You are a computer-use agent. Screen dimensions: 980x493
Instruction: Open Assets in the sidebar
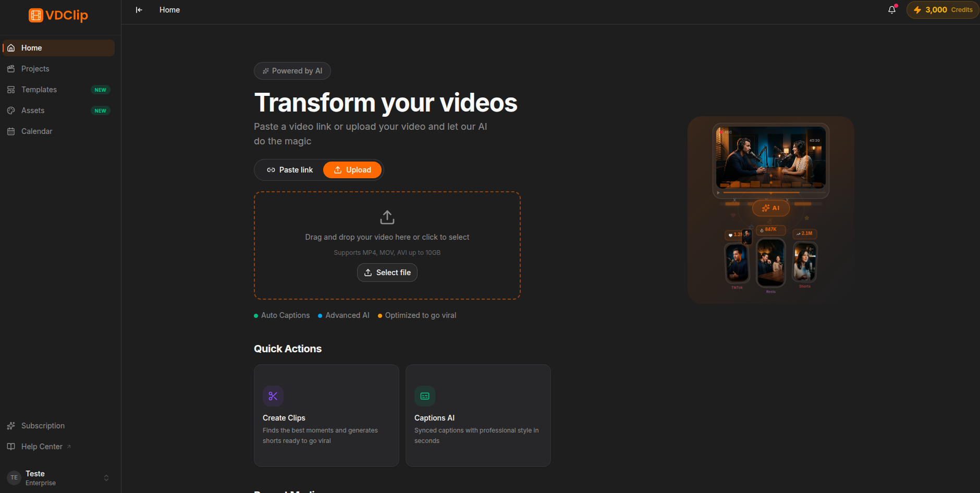58,110
